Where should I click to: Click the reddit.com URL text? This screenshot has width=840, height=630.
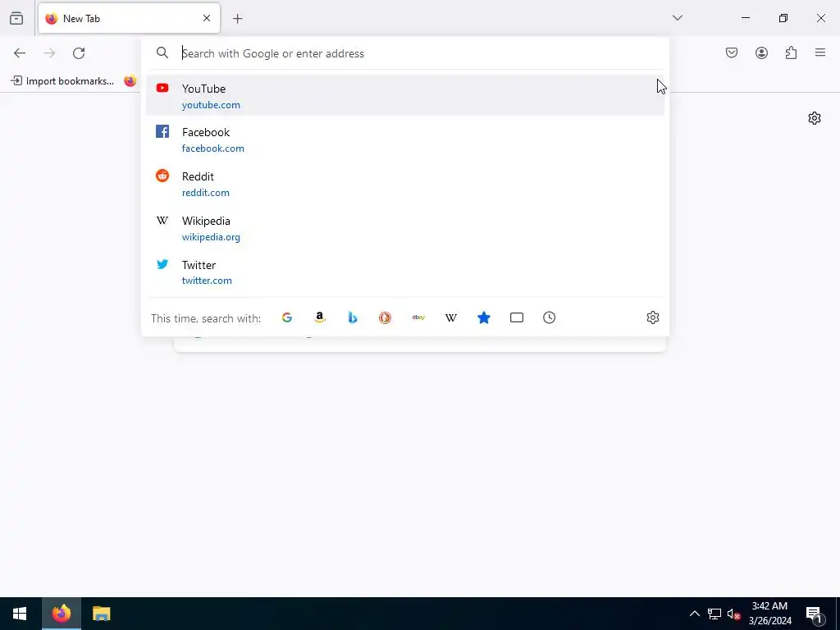click(206, 193)
